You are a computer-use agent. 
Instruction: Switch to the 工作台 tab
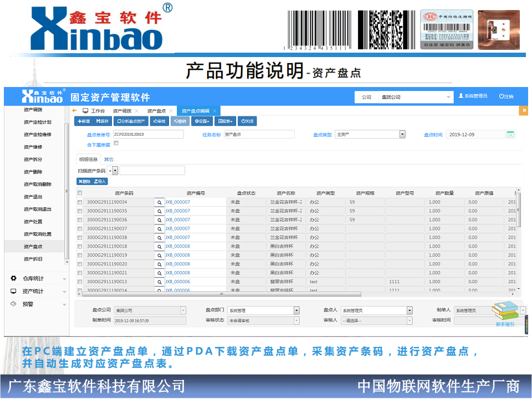94,111
